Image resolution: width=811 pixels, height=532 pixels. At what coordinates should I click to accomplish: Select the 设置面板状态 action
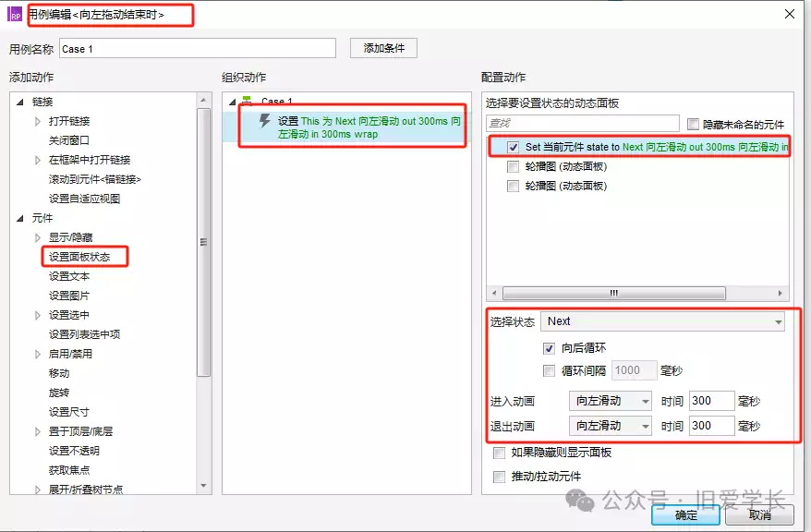click(79, 257)
